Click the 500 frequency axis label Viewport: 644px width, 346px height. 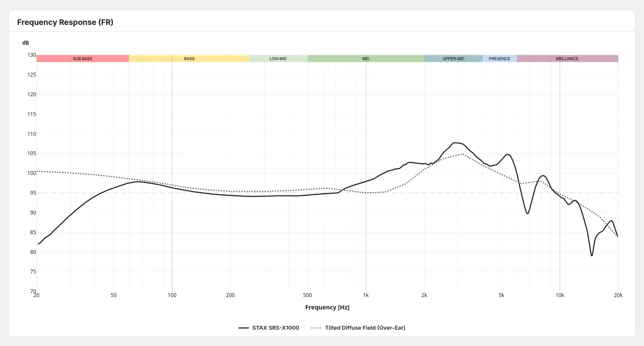tap(307, 295)
